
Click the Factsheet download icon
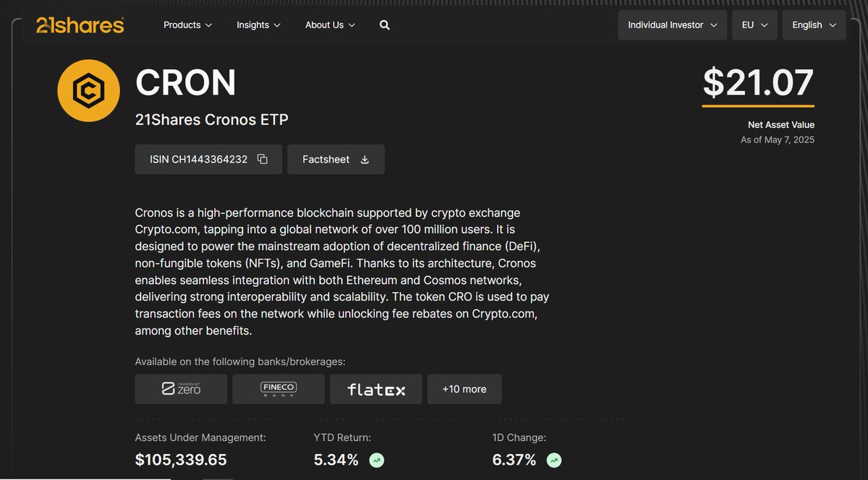pos(364,159)
